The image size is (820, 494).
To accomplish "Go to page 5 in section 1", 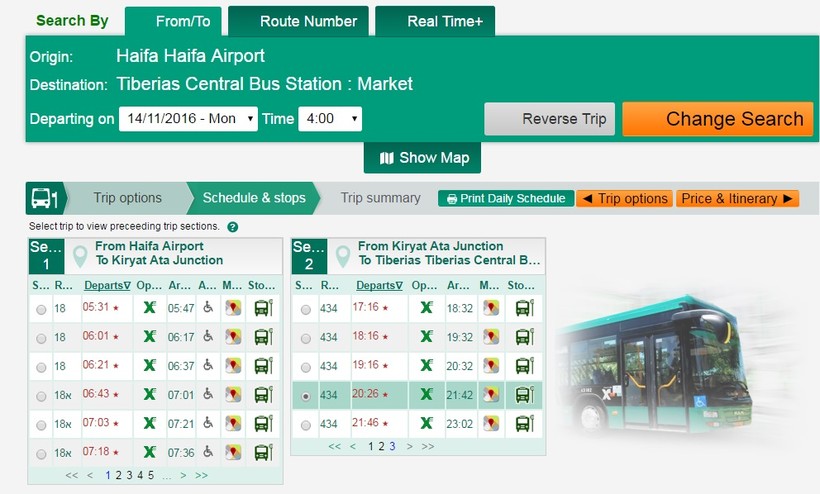I will click(x=151, y=475).
